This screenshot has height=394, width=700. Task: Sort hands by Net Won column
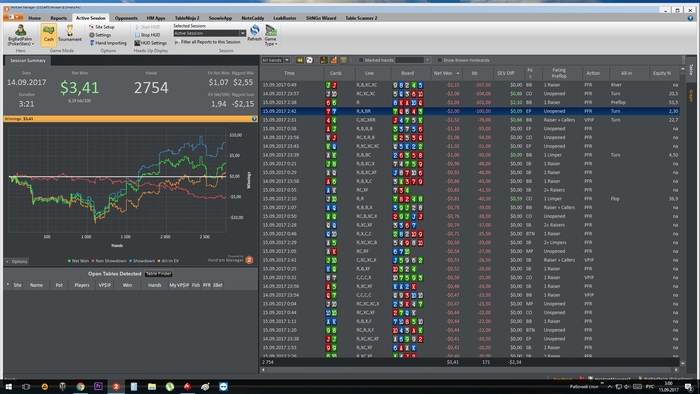pos(446,73)
